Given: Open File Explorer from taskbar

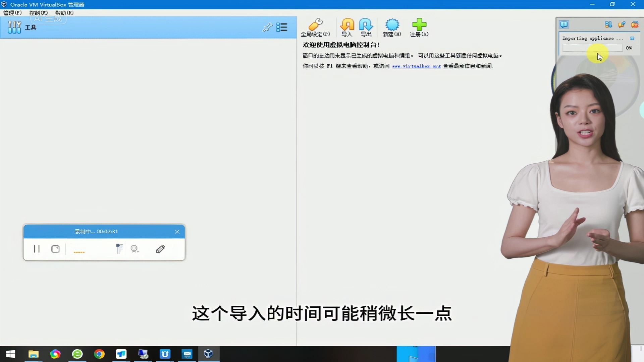Looking at the screenshot, I should click(34, 354).
